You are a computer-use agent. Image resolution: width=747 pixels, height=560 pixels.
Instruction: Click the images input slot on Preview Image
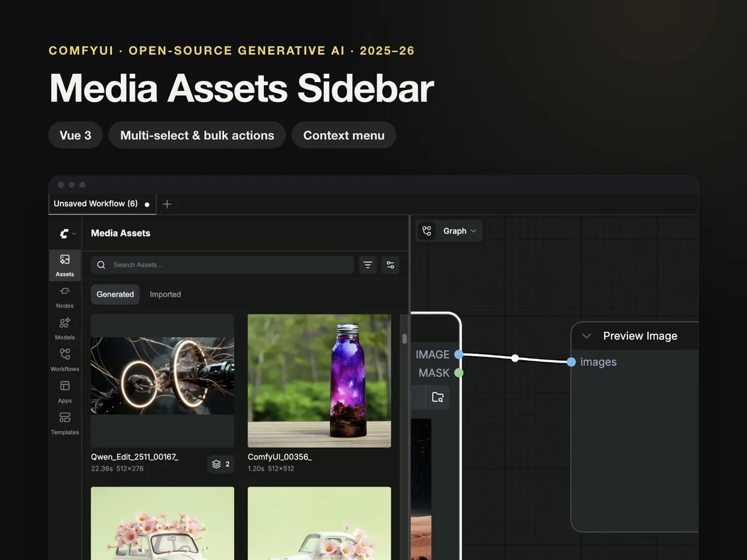tap(571, 362)
